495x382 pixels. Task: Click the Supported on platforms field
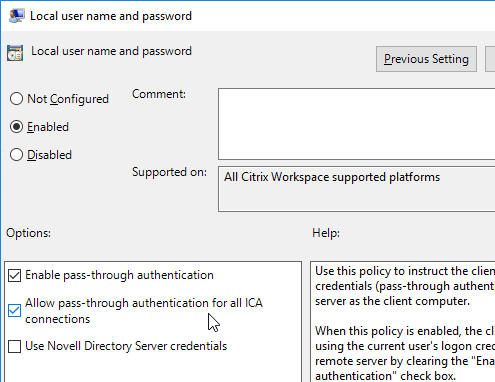click(x=357, y=189)
